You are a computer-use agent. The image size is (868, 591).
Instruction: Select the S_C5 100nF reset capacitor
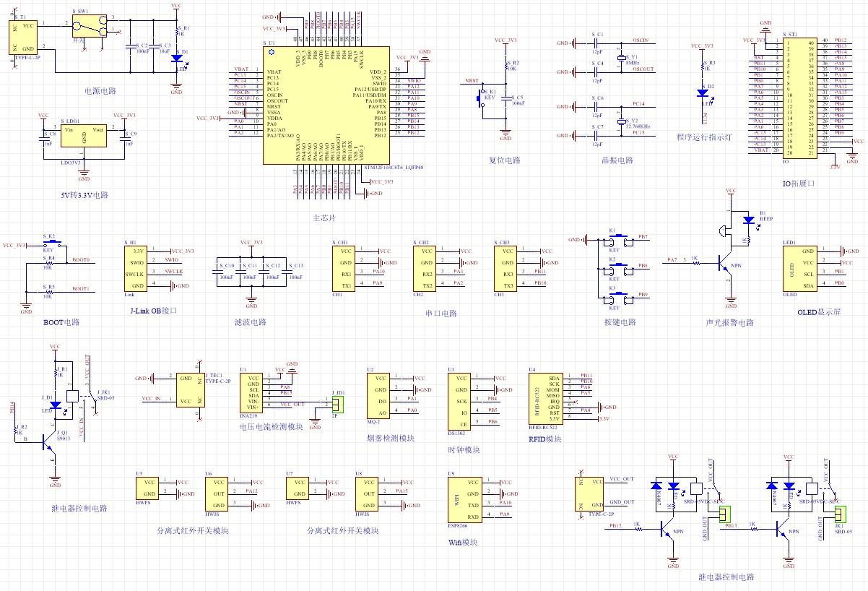pos(505,99)
